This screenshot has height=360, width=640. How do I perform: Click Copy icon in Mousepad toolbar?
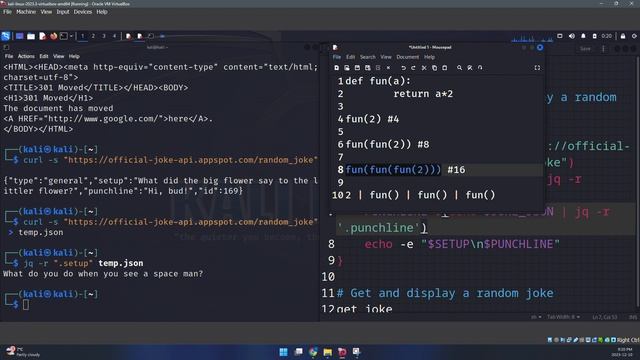coord(434,68)
